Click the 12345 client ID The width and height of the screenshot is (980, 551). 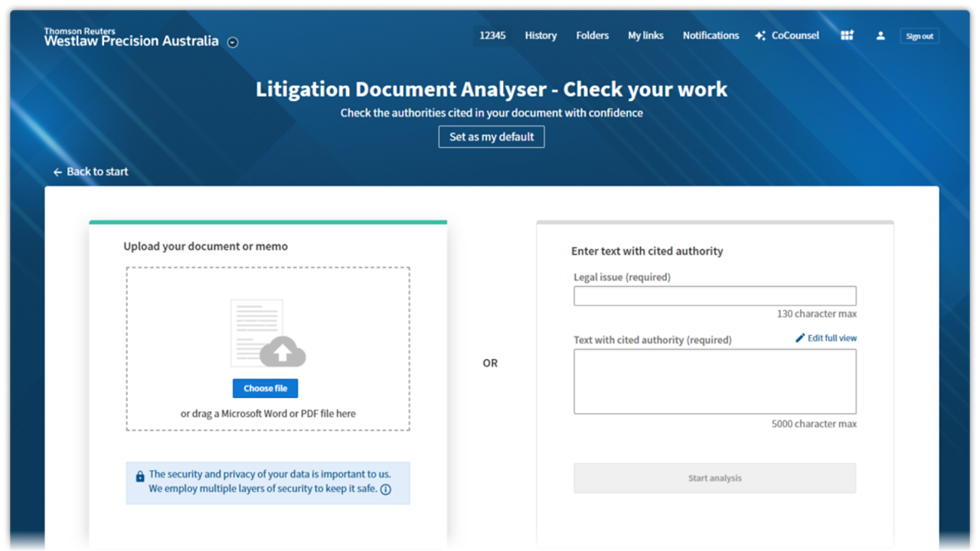pyautogui.click(x=492, y=35)
